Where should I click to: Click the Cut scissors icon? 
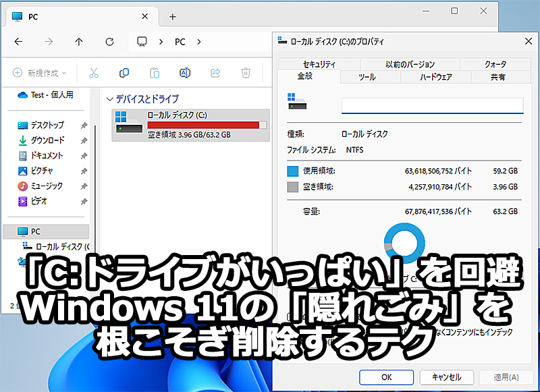click(94, 73)
